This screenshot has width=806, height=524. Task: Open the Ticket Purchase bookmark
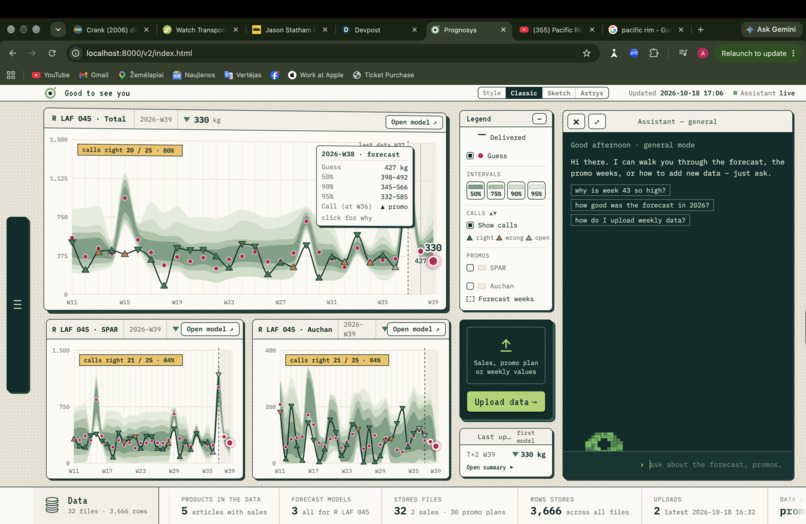coord(383,75)
